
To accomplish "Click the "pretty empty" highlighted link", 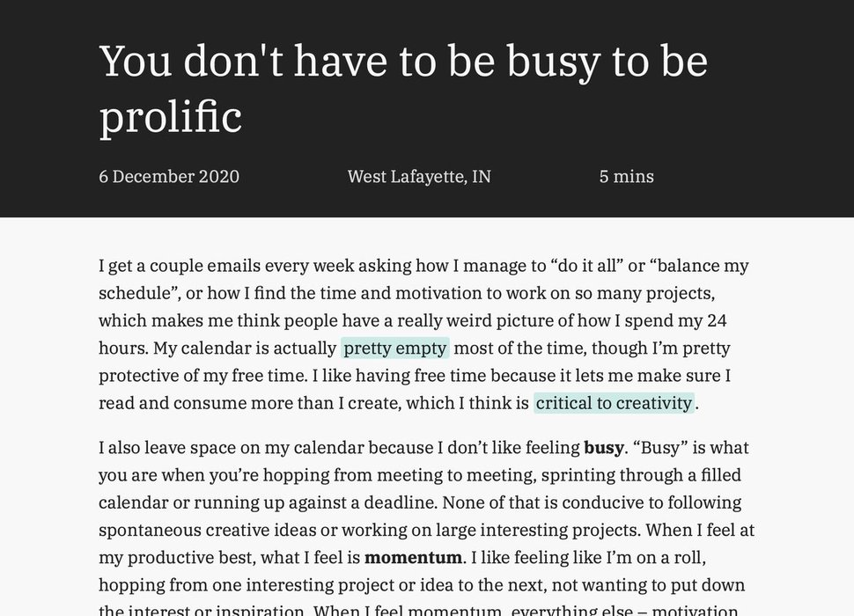I will [395, 348].
